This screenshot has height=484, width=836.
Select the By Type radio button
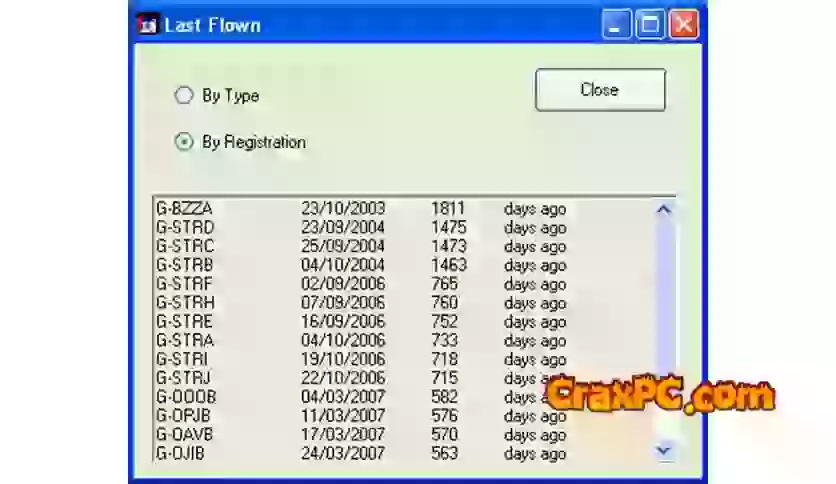point(184,95)
